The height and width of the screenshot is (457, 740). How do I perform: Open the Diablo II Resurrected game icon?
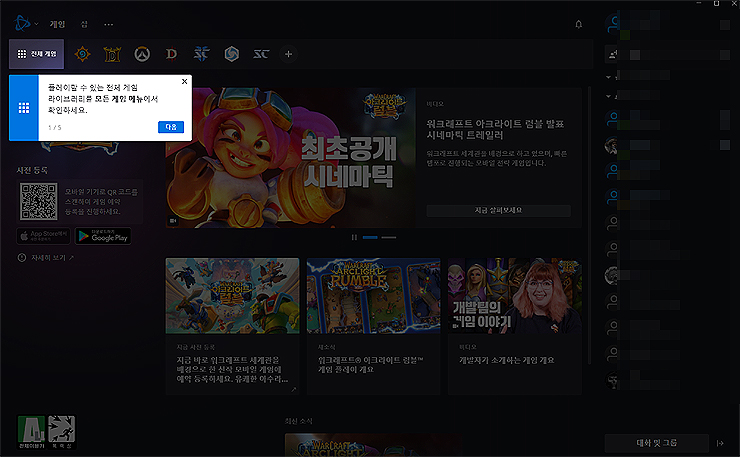(x=112, y=54)
